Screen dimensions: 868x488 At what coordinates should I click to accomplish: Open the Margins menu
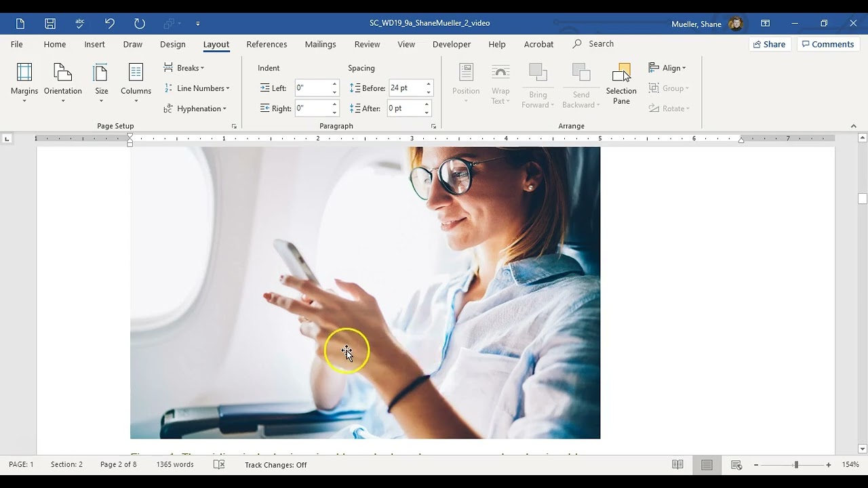point(24,83)
